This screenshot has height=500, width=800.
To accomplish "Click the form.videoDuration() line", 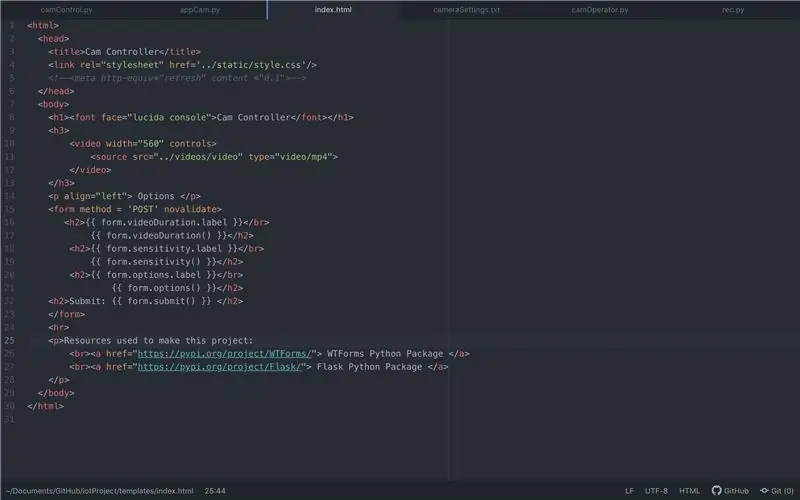I will (172, 236).
